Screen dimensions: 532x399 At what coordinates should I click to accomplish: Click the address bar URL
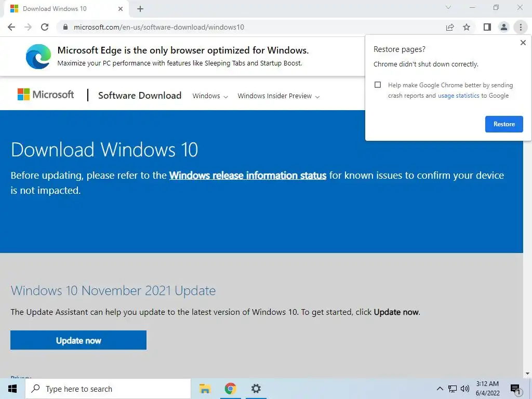coord(159,27)
